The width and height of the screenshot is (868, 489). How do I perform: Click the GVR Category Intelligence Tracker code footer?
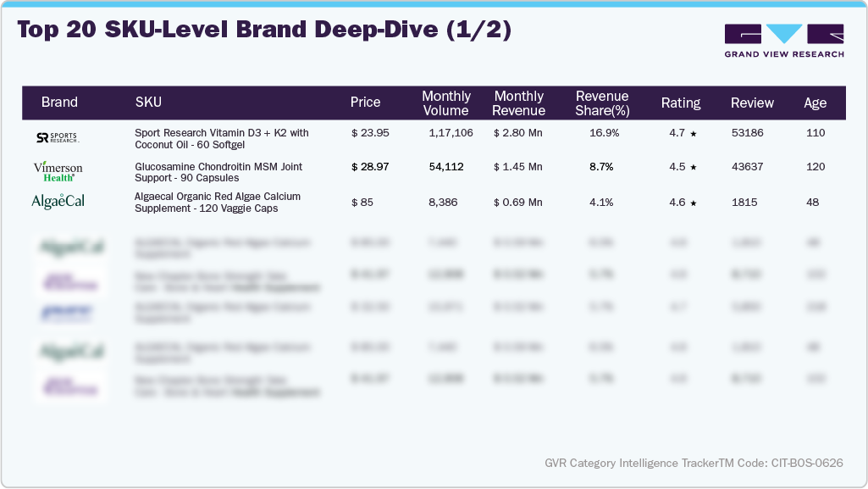click(x=694, y=464)
